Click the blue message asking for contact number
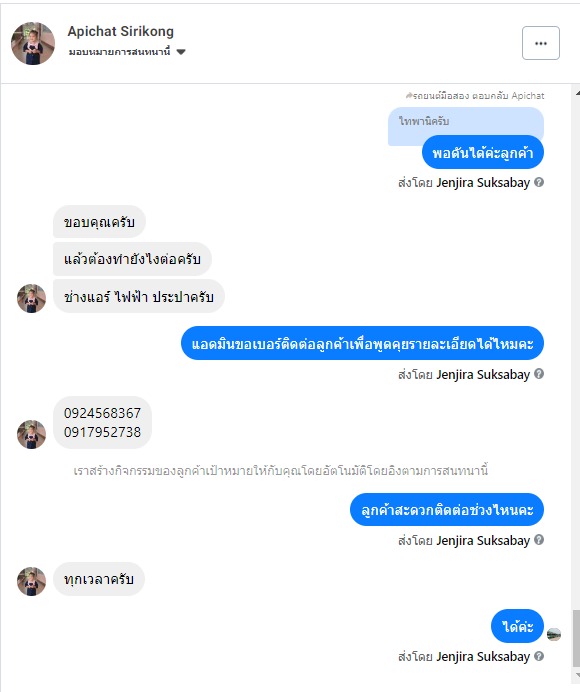 pyautogui.click(x=362, y=343)
